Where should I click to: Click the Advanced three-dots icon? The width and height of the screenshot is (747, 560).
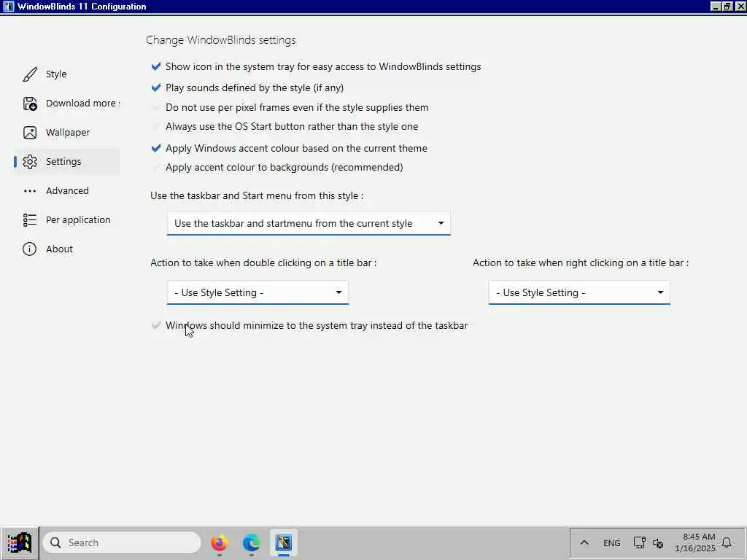pyautogui.click(x=29, y=191)
